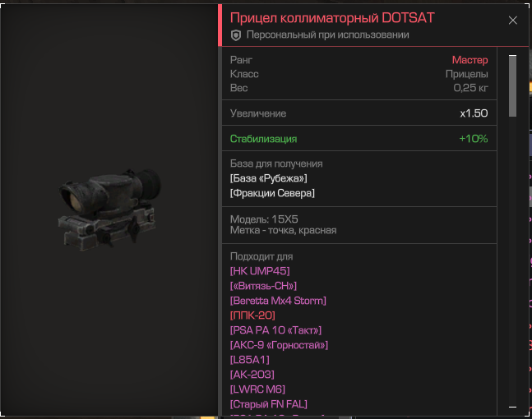Click the Стабилизация +10% stat row
This screenshot has width=532, height=419.
359,139
